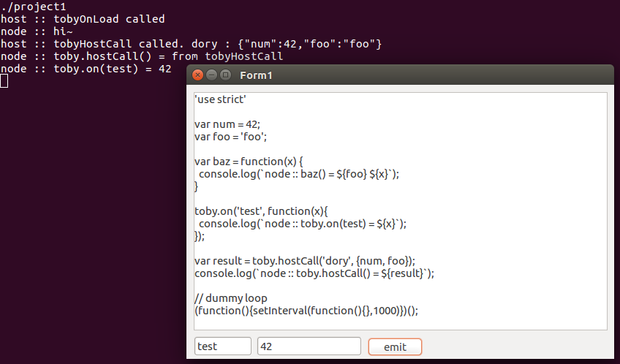This screenshot has width=620, height=364.
Task: Maximize the Form1 window
Action: click(x=225, y=75)
